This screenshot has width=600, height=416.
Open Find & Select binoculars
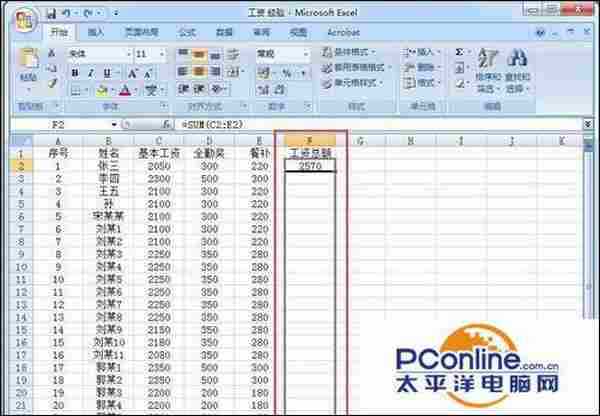[517, 71]
